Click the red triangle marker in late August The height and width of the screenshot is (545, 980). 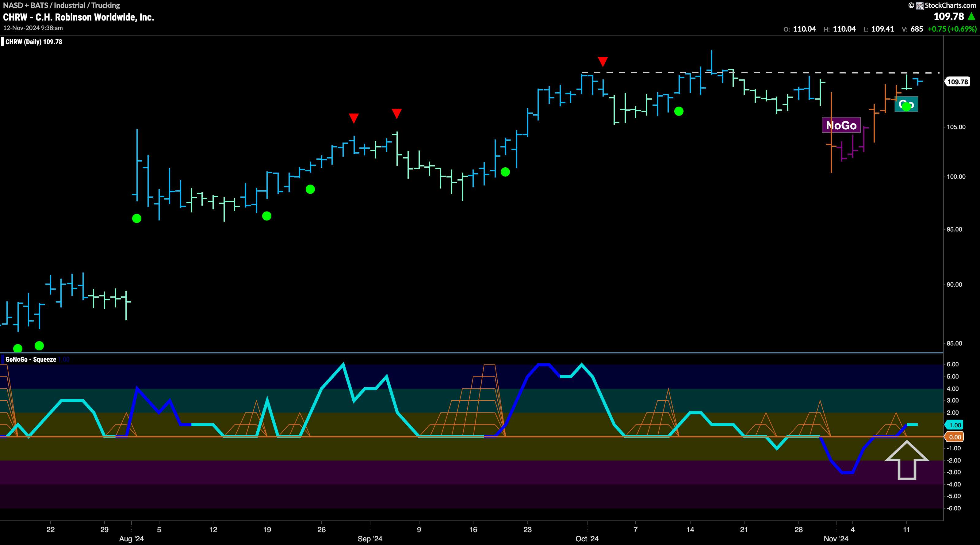[x=354, y=118]
